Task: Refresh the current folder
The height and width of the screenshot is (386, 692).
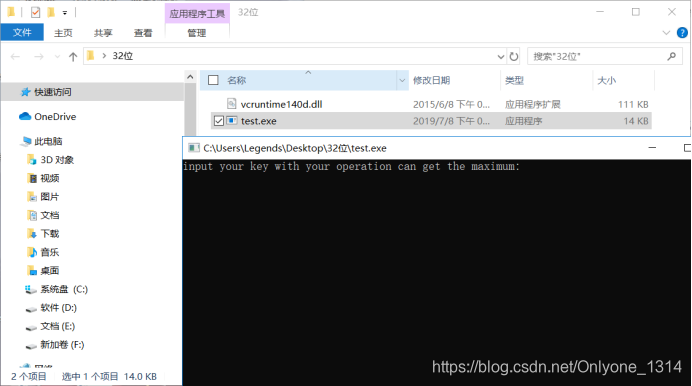Action: click(x=514, y=56)
